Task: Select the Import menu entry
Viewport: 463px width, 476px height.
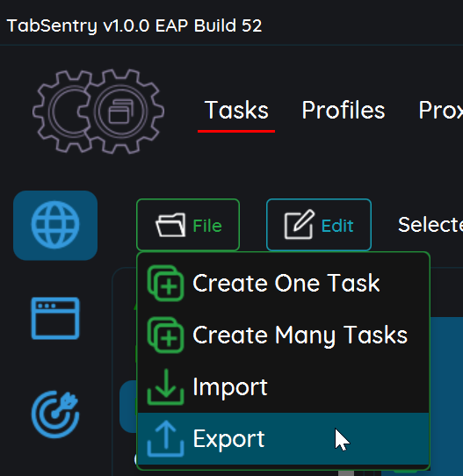Action: pyautogui.click(x=283, y=387)
